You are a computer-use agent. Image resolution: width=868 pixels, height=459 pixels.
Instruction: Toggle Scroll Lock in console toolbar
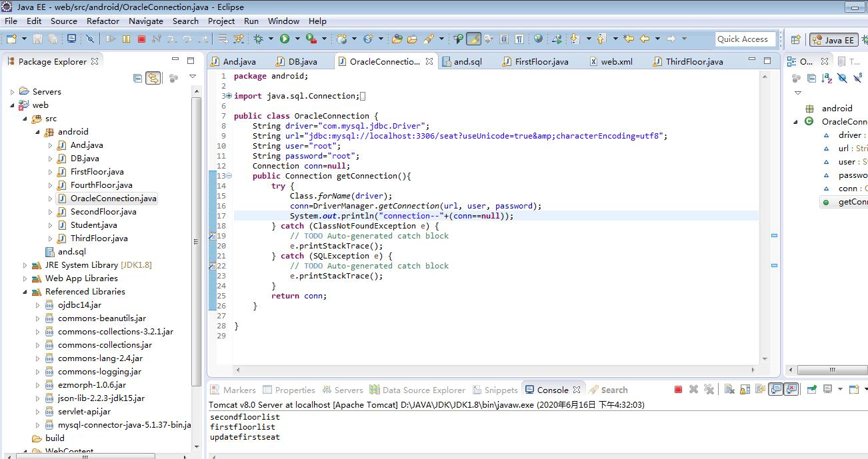click(744, 390)
